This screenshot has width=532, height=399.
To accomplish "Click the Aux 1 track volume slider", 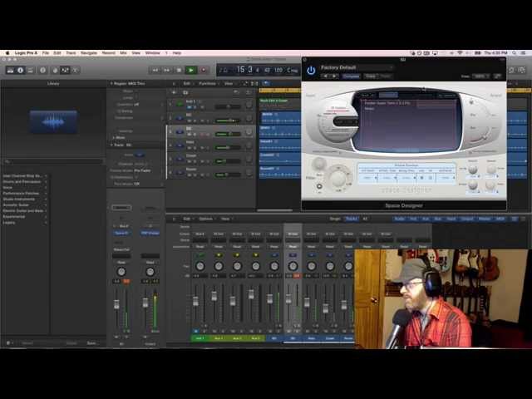I will click(x=228, y=106).
